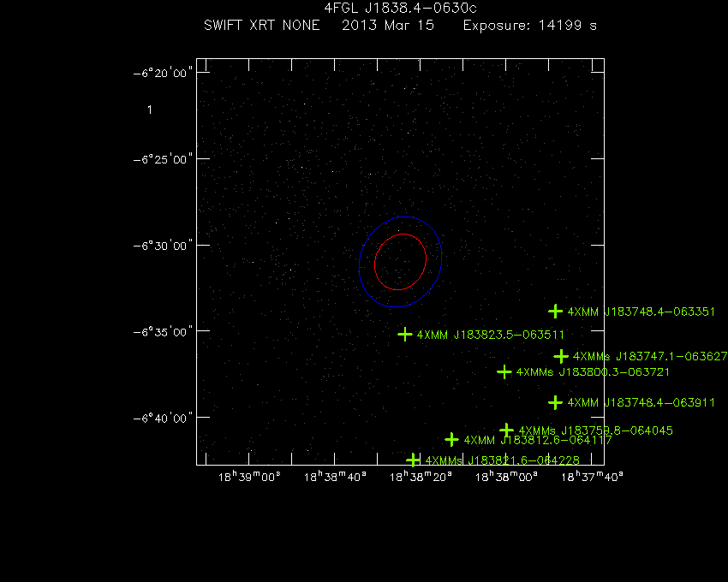Choose the 4XMM J183812.6-064117 source cross
This screenshot has width=728, height=582.
(x=452, y=439)
